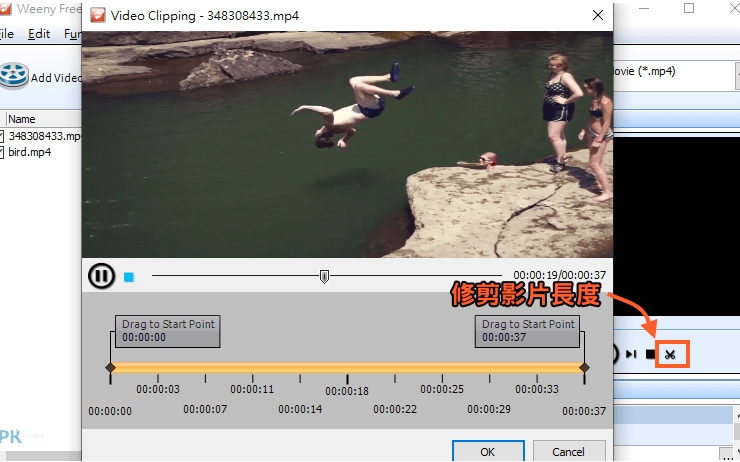Toggle checkbox next to 348308433.mp4

(1, 136)
